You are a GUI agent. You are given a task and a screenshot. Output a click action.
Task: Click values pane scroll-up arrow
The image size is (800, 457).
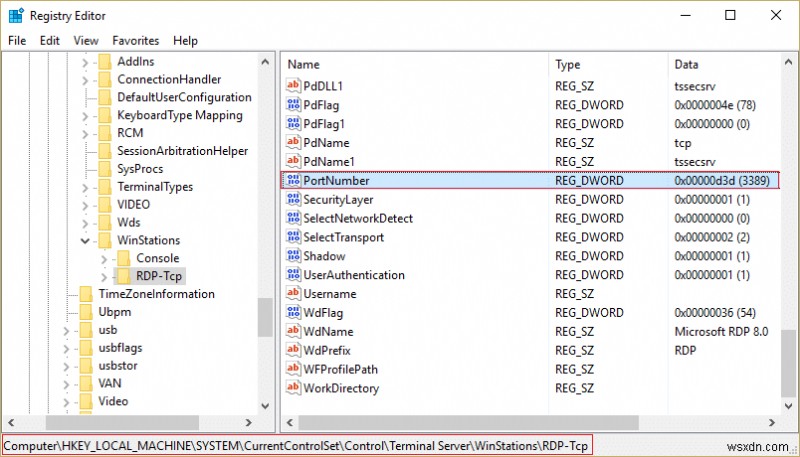[788, 62]
